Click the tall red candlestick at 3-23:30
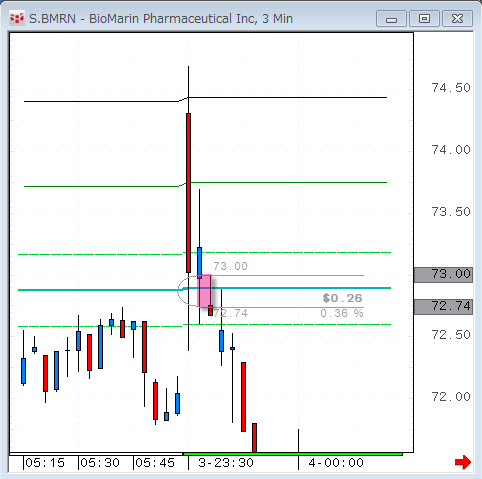The width and height of the screenshot is (482, 479). pyautogui.click(x=188, y=193)
